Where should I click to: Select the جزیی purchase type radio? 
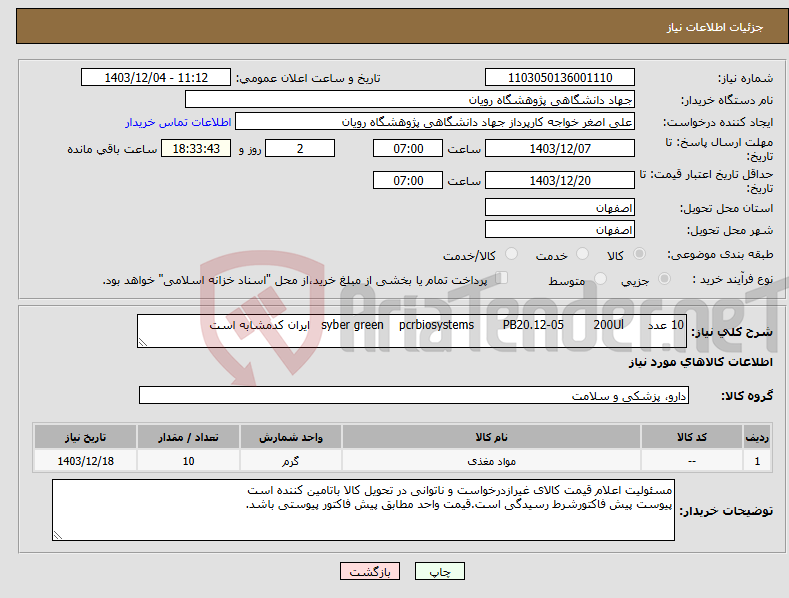coord(664,279)
